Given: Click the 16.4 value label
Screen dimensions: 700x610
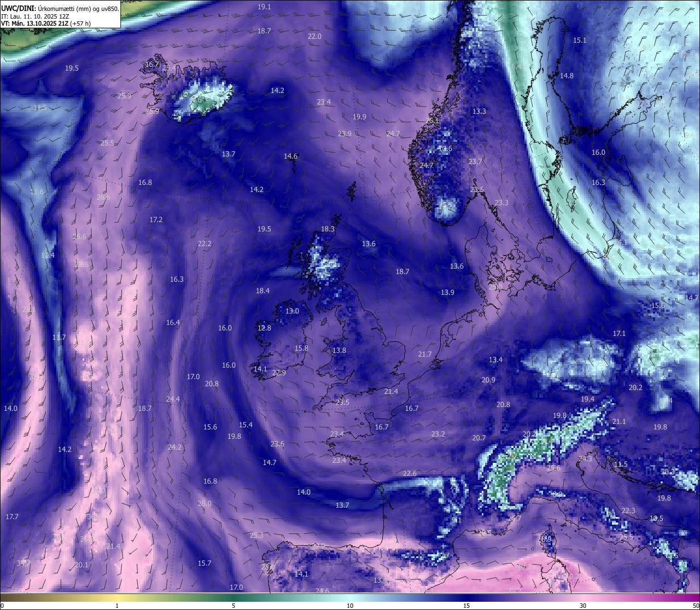Looking at the screenshot, I should 173,322.
